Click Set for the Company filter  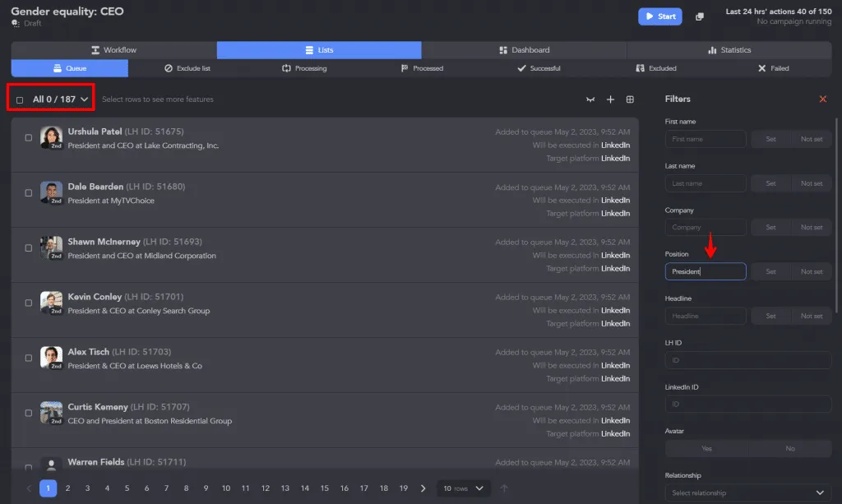[770, 228]
